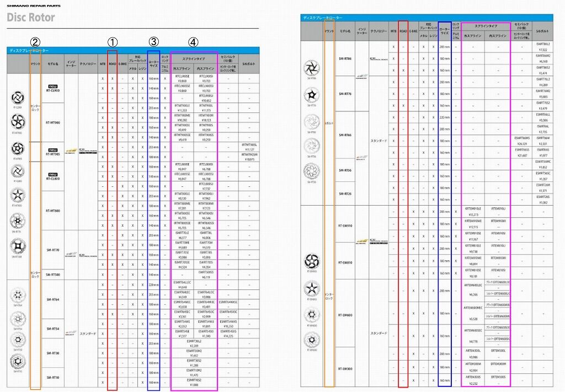Click the right table's "MTB" header
565x392 pixels.
pyautogui.click(x=393, y=31)
